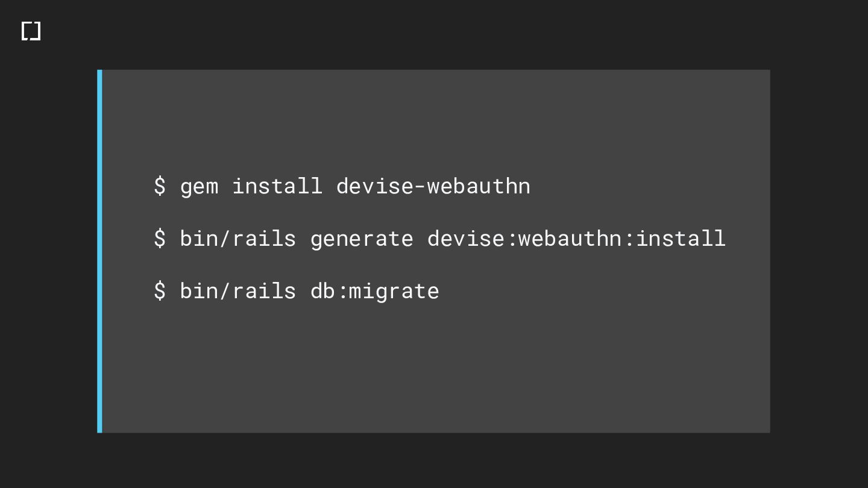Click the slash in first bin/rails
The height and width of the screenshot is (488, 868).
[x=225, y=238]
